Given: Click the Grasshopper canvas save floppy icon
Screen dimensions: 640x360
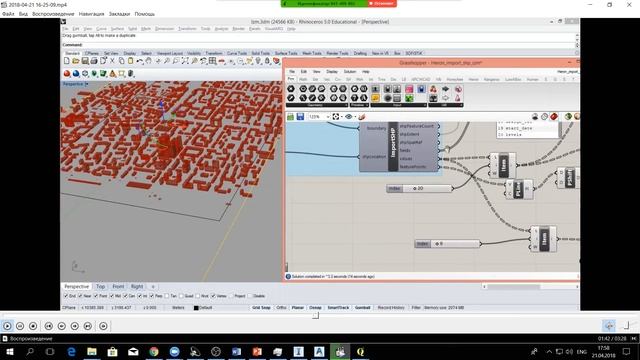Looking at the screenshot, I should [x=300, y=117].
